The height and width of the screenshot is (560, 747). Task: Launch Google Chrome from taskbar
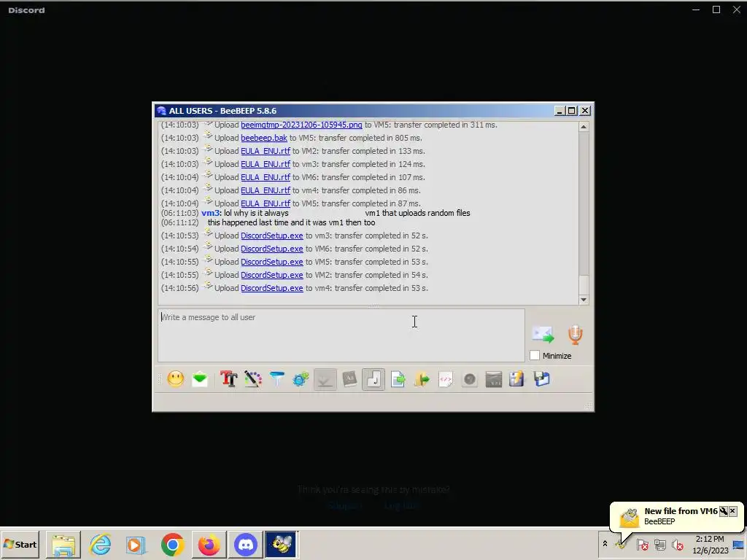coord(172,544)
